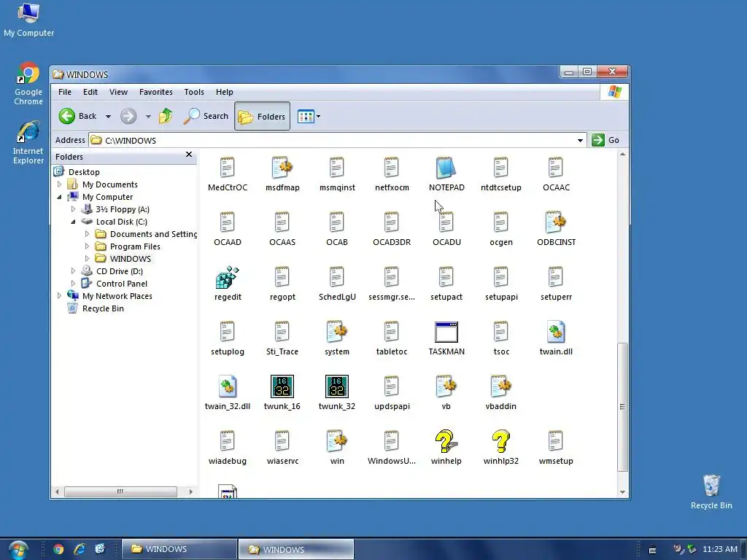Select the My Computer desktop icon
747x560 pixels.
point(28,20)
